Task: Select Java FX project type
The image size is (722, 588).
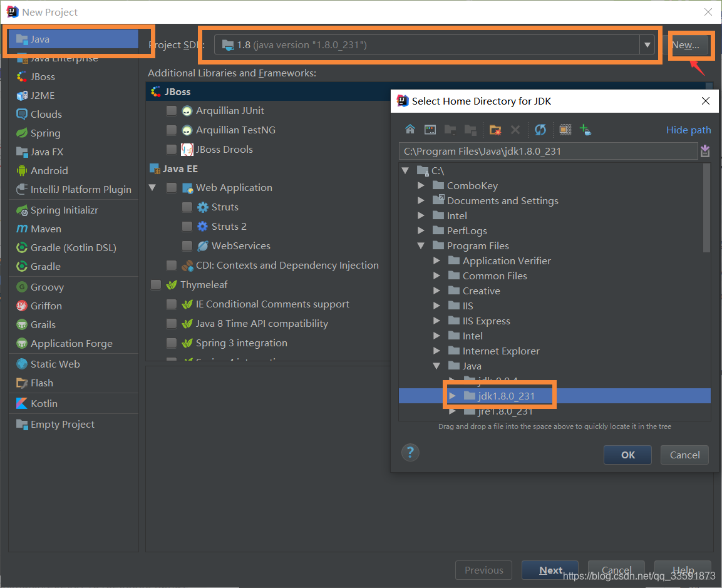Action: click(74, 152)
